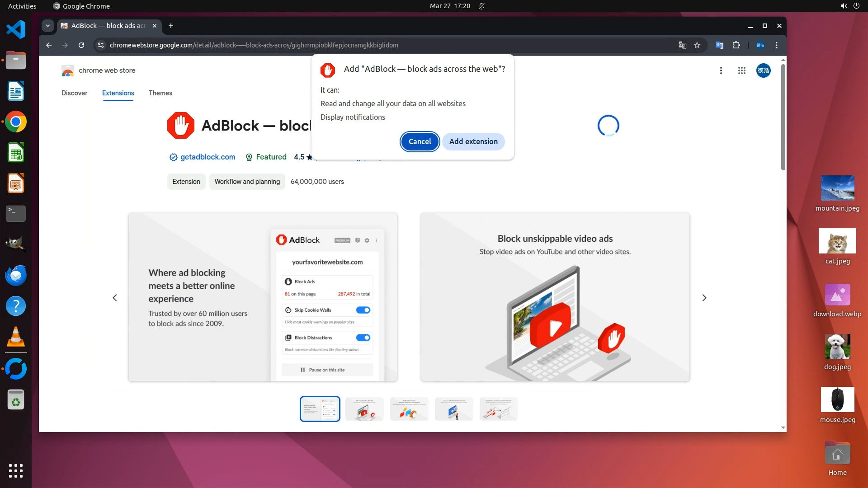Click the page's vertical scrollbar
The width and height of the screenshot is (868, 488).
click(783, 117)
